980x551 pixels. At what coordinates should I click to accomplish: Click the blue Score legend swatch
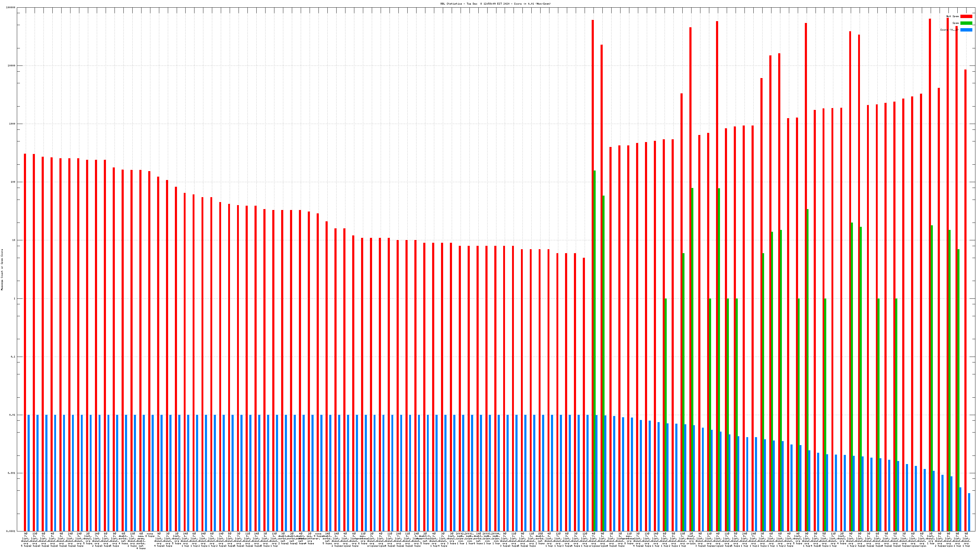(x=966, y=30)
